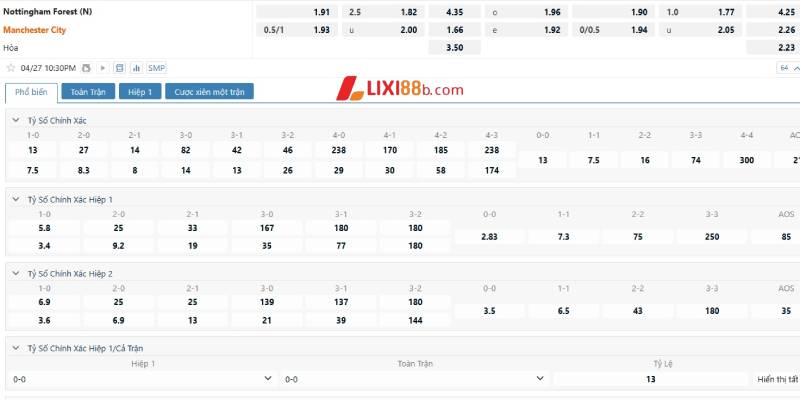800x400 pixels.
Task: Click the live stream play icon
Action: pos(102,68)
